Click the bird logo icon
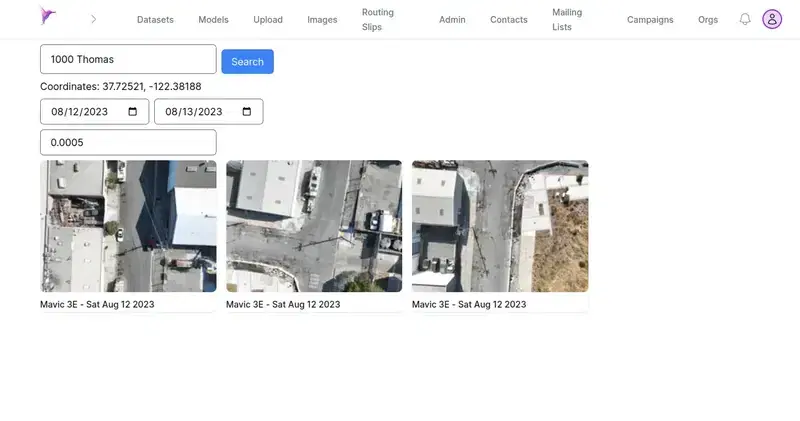The width and height of the screenshot is (800, 421). [x=47, y=16]
